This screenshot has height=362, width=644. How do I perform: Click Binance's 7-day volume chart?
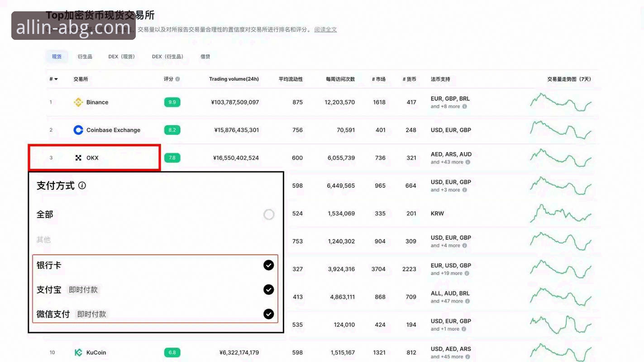[x=561, y=102]
